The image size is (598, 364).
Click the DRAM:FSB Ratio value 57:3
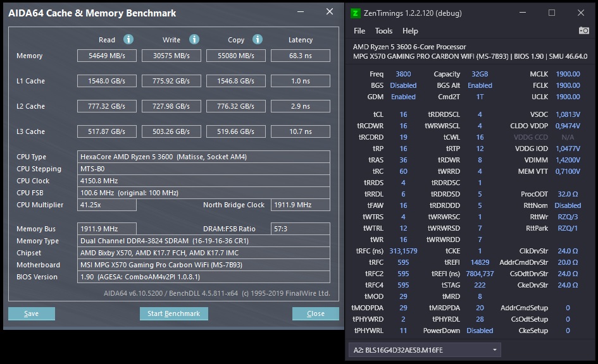pos(301,229)
